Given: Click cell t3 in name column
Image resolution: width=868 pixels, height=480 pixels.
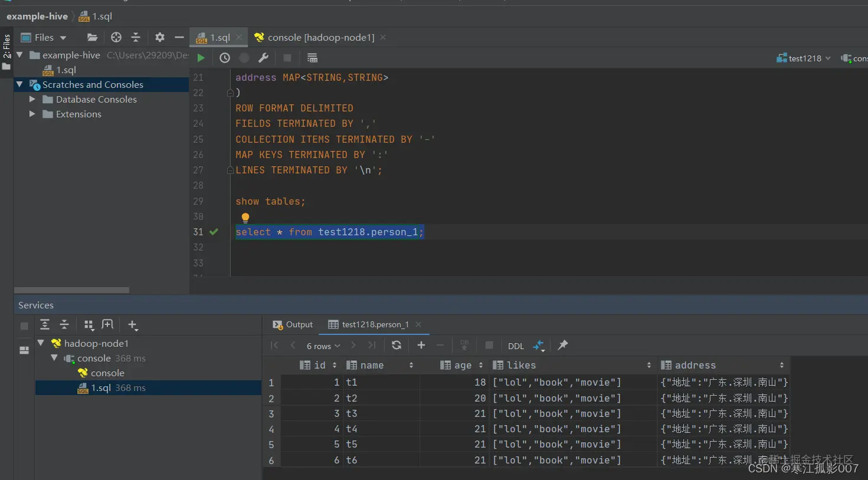Looking at the screenshot, I should (381, 413).
